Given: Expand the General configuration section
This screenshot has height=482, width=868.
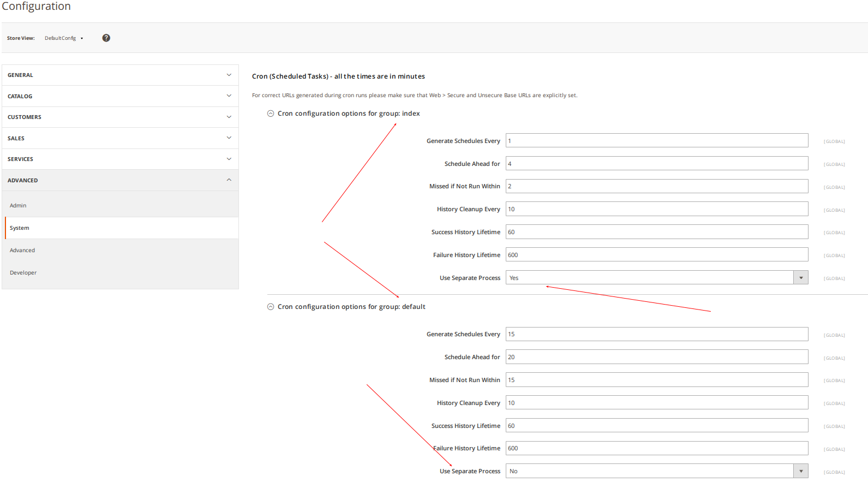Looking at the screenshot, I should click(120, 75).
